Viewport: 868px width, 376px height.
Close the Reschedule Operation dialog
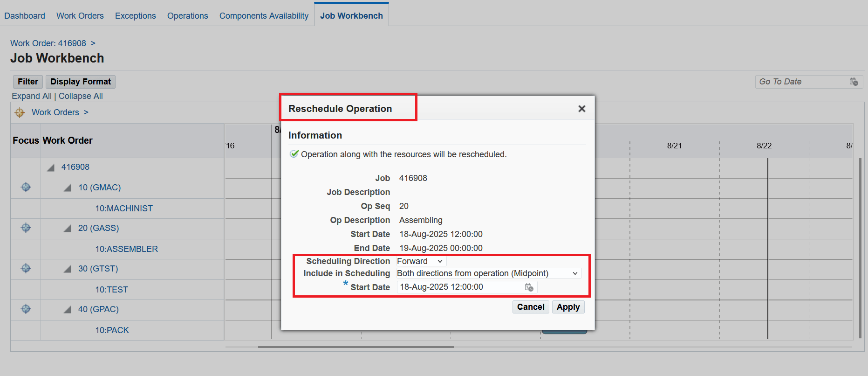click(581, 109)
